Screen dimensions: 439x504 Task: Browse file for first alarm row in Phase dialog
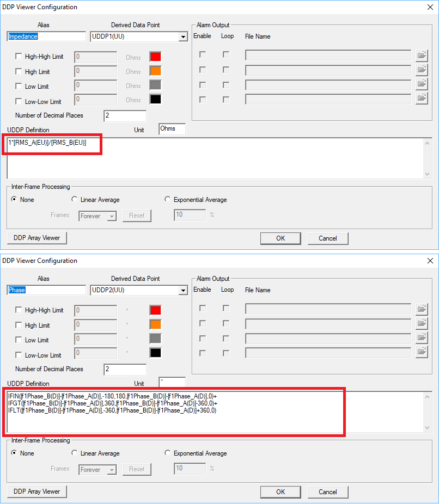(x=422, y=309)
